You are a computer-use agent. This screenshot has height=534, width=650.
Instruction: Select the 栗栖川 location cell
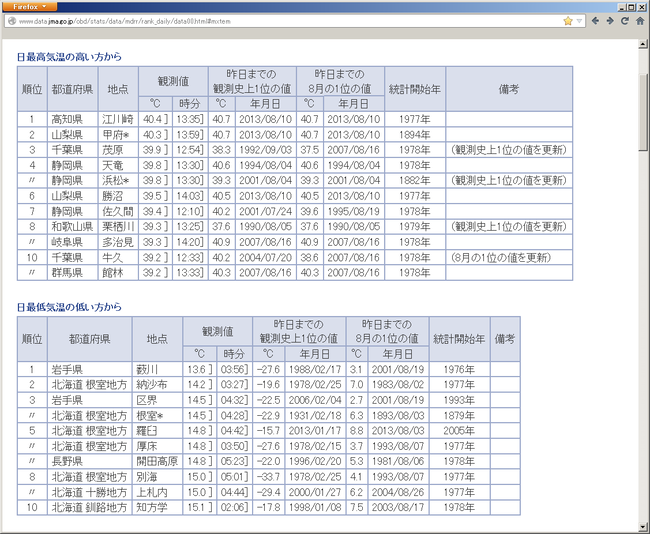click(x=118, y=227)
